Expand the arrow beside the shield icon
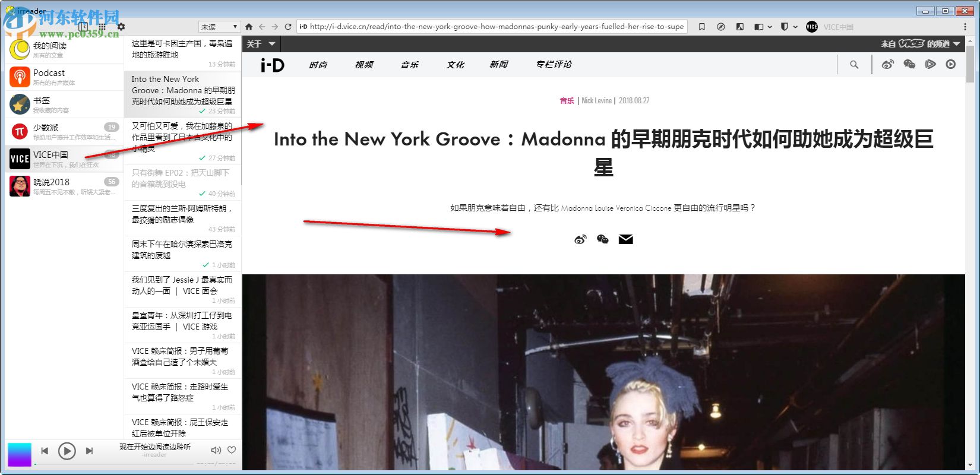The height and width of the screenshot is (475, 980). coord(795,27)
